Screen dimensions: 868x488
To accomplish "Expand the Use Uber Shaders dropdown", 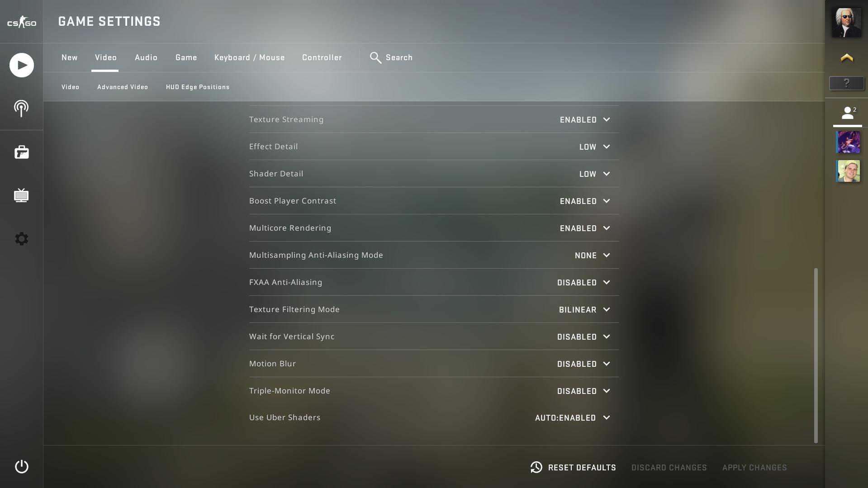I will click(573, 418).
